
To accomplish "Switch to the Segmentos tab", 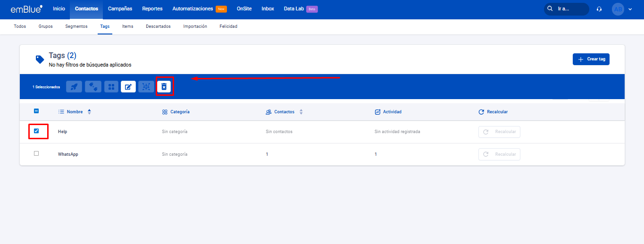I will click(76, 26).
